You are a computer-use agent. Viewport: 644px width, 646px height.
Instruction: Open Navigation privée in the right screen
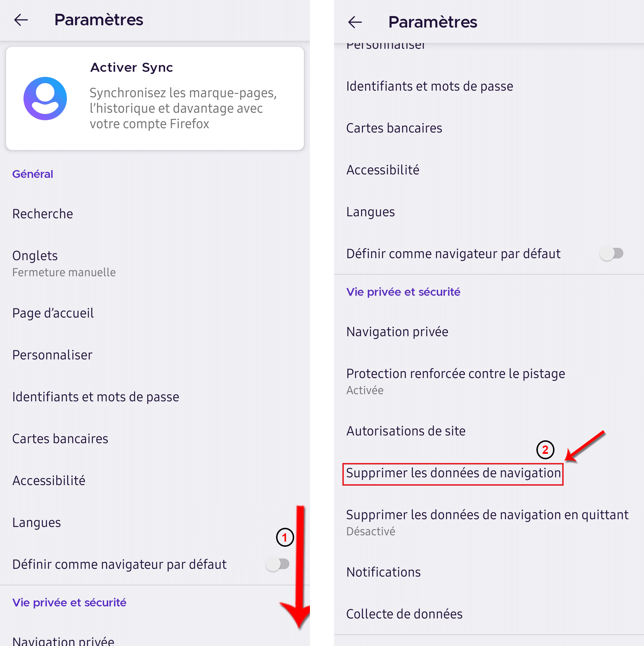[489, 332]
